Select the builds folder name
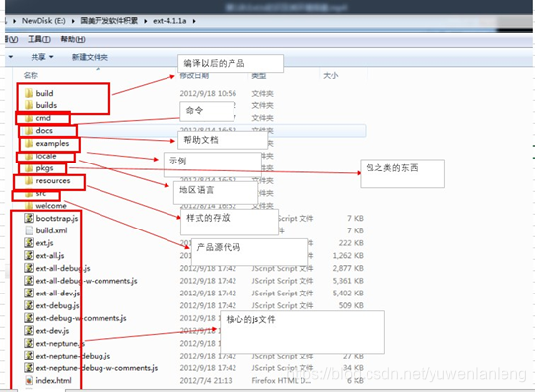535x392 pixels. coord(46,105)
